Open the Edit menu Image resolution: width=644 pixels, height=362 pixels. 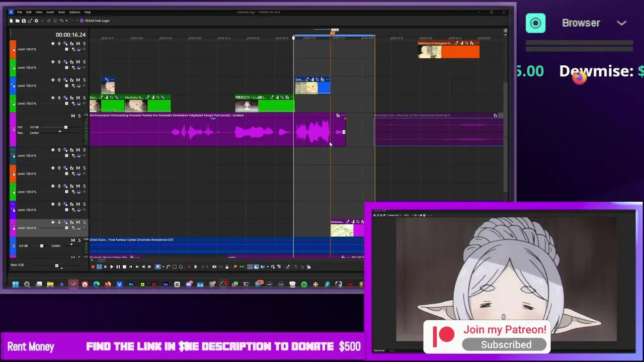pyautogui.click(x=29, y=12)
